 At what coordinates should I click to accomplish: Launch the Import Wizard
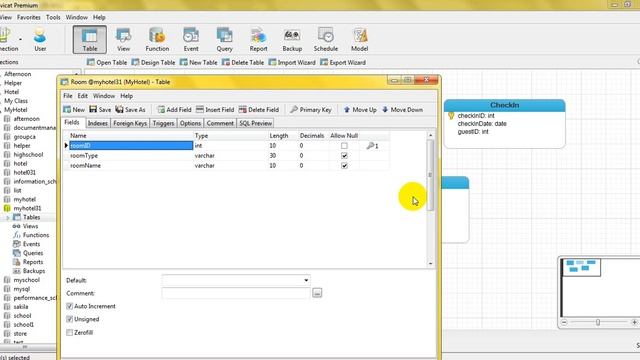[x=292, y=62]
